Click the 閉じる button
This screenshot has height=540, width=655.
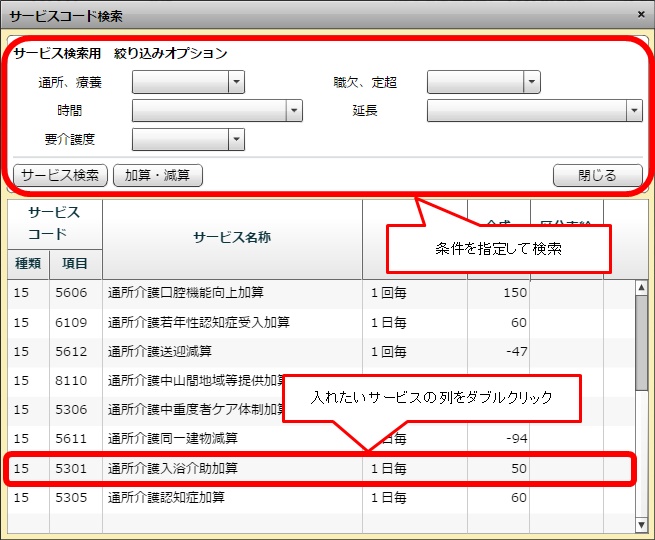[597, 175]
